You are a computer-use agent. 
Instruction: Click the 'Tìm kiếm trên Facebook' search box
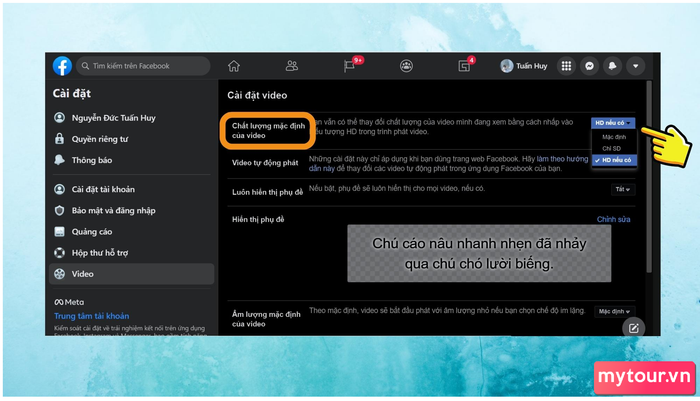[144, 66]
